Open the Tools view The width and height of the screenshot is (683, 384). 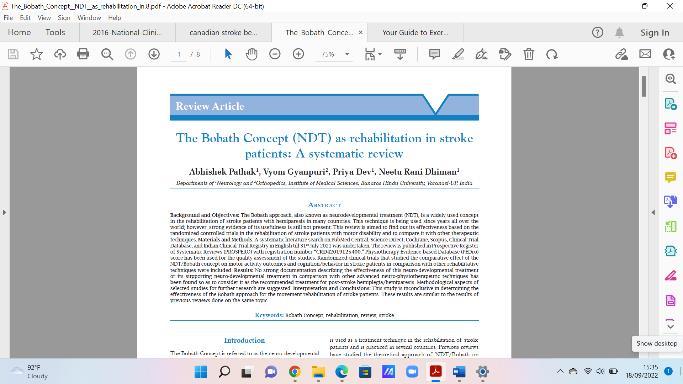55,32
